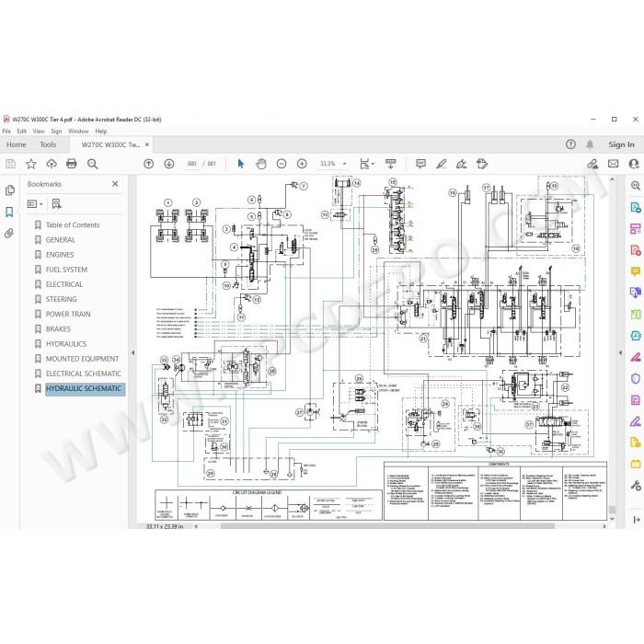
Task: Click the Zoom out minus icon
Action: [x=282, y=164]
